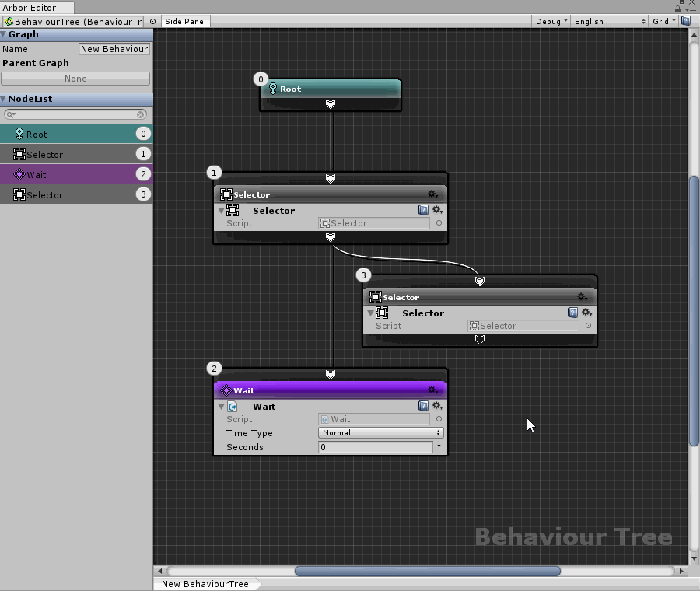Click the Wait diamond icon in NodeList
The width and height of the screenshot is (700, 591).
[x=19, y=174]
